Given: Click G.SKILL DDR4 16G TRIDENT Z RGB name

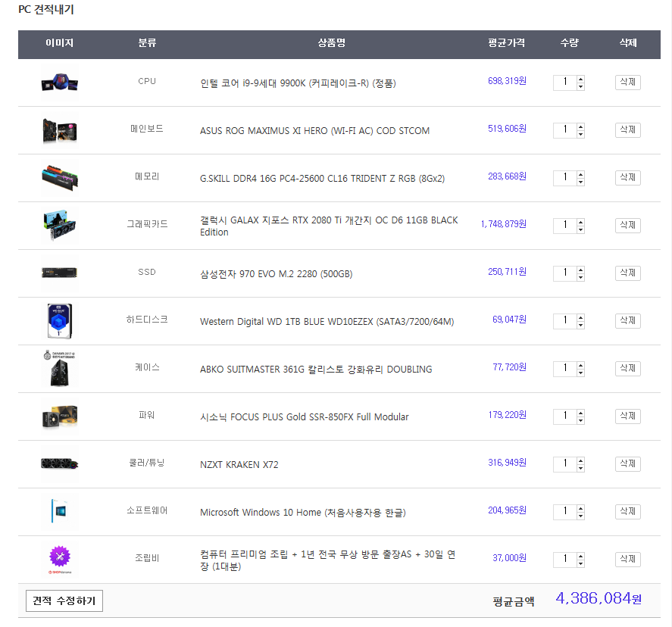Looking at the screenshot, I should tap(322, 178).
